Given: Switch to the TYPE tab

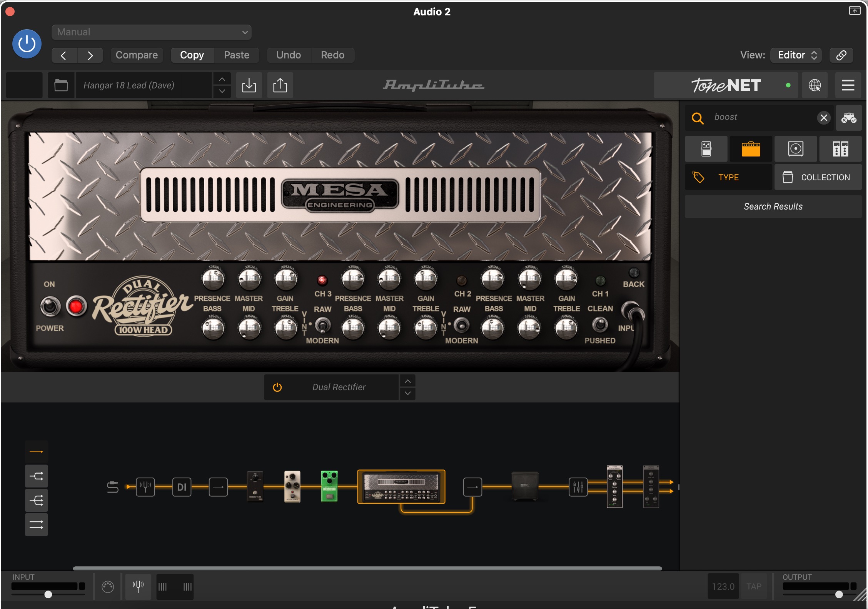Looking at the screenshot, I should [x=728, y=177].
